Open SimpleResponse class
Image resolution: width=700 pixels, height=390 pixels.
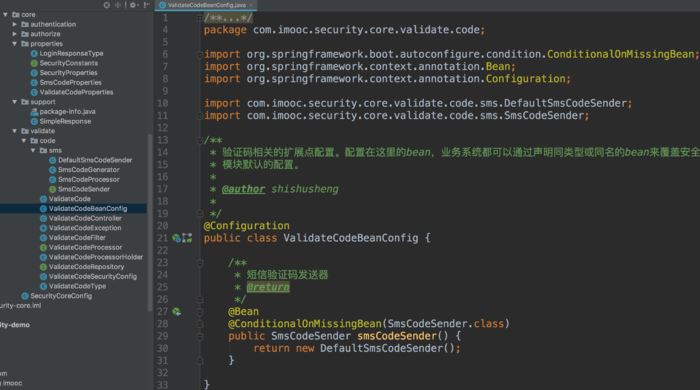point(61,121)
